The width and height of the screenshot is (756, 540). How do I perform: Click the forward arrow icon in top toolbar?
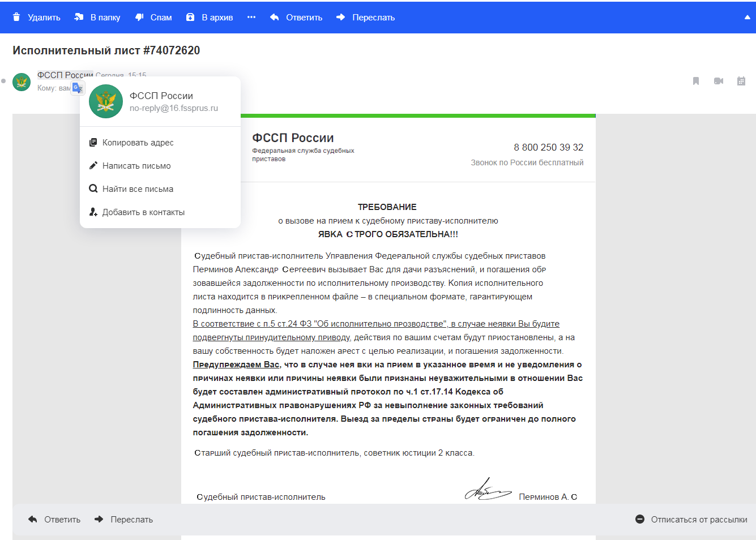tap(340, 17)
